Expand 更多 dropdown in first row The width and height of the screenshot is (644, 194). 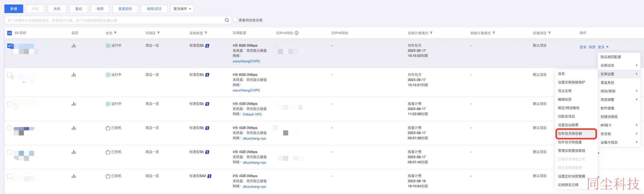click(x=603, y=47)
